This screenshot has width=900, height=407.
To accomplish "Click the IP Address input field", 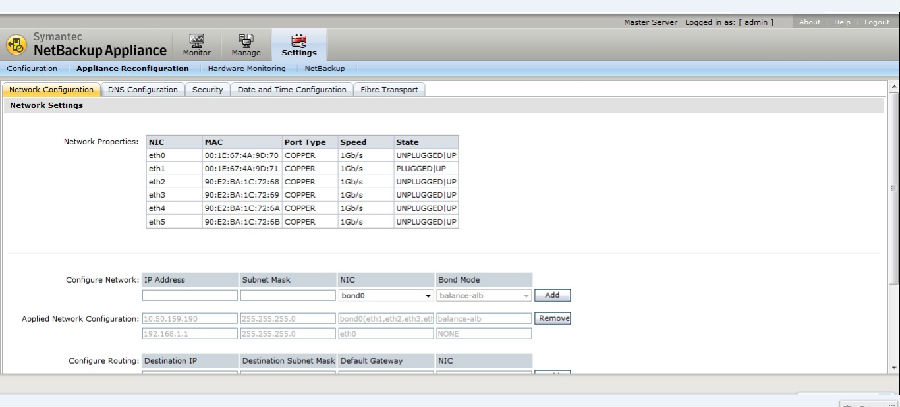I will pyautogui.click(x=190, y=296).
